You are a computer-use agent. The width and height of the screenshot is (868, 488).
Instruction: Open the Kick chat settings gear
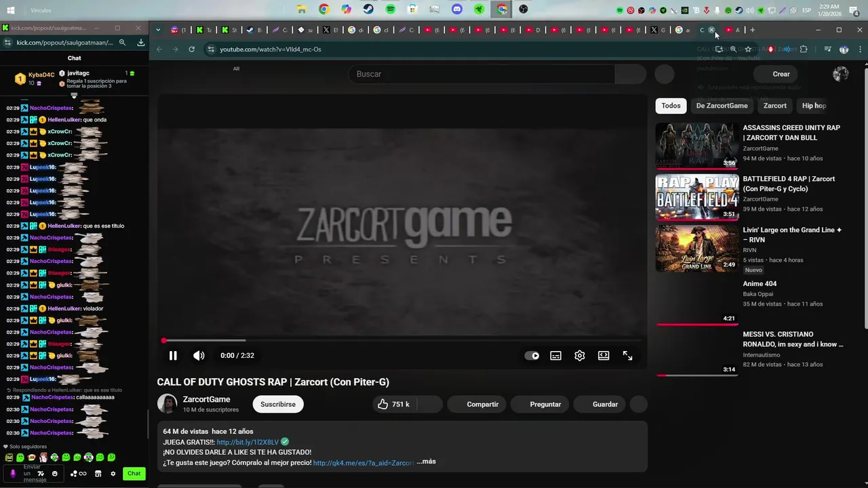(x=113, y=474)
